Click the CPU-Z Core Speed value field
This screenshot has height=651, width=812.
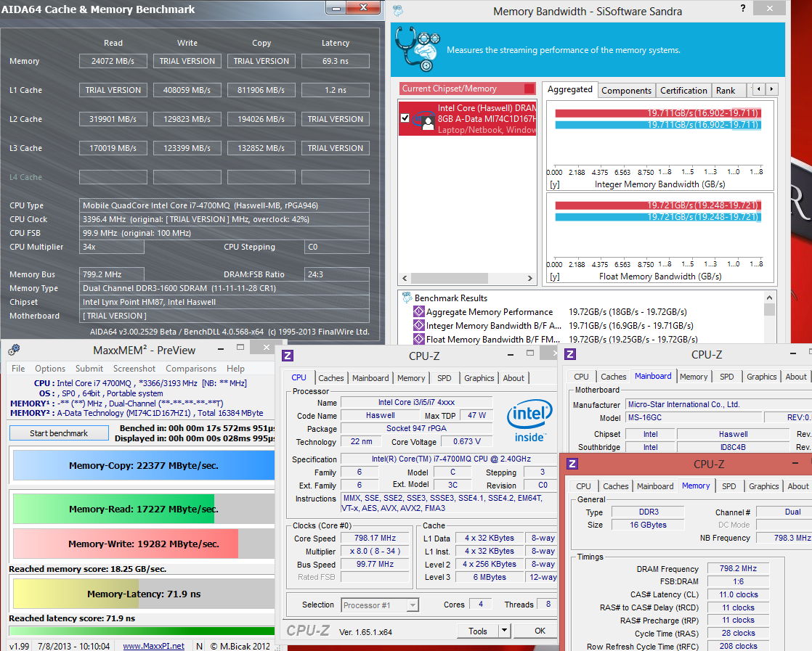coord(375,539)
